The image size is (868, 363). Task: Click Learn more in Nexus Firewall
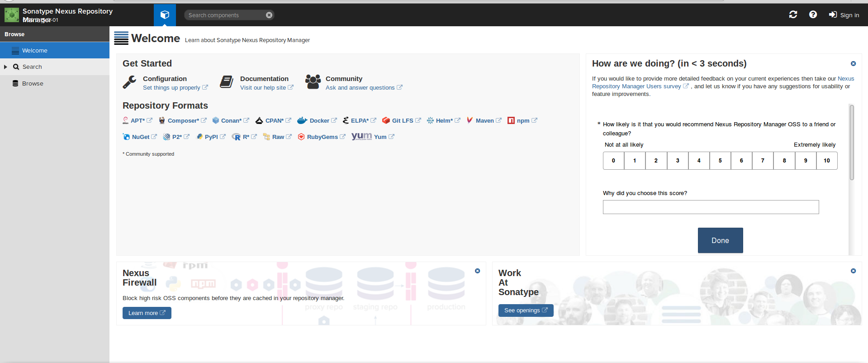pos(147,313)
